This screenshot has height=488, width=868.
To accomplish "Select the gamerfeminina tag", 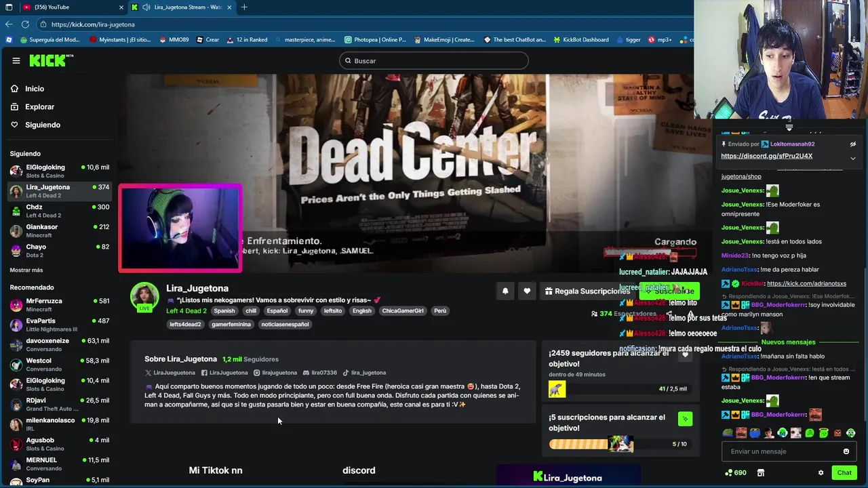I will tap(231, 325).
